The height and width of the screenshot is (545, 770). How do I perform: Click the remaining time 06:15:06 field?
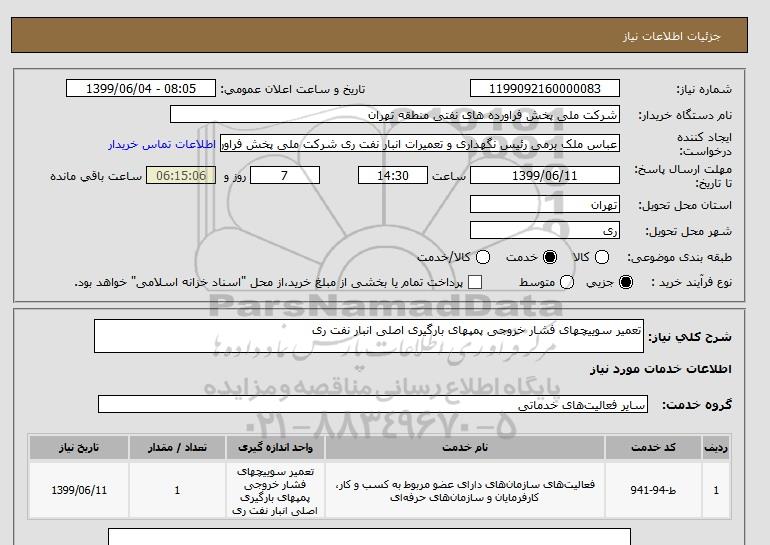181,175
